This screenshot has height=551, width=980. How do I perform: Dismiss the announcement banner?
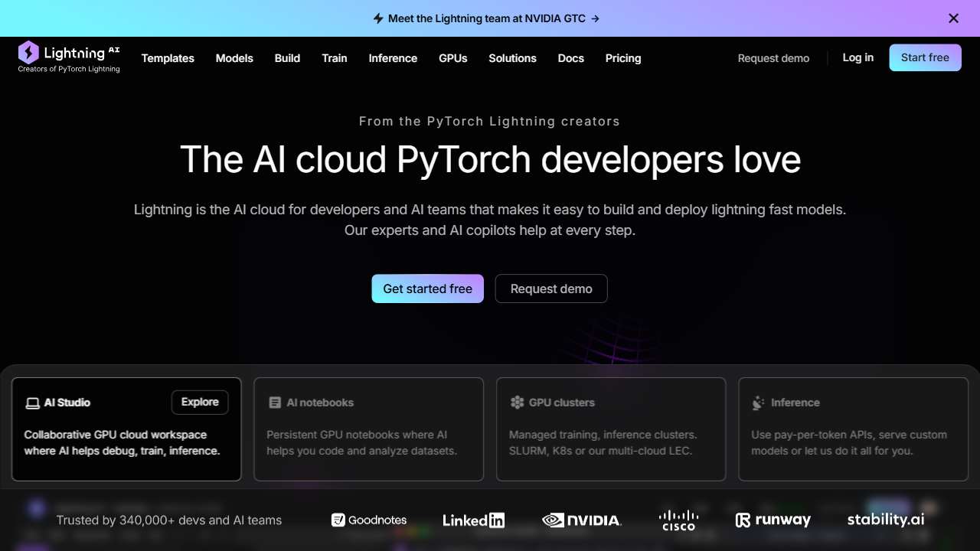(x=953, y=18)
